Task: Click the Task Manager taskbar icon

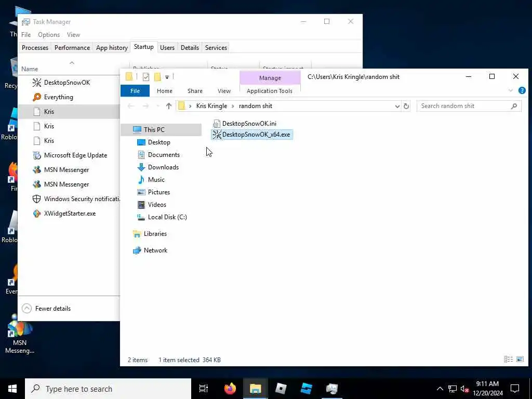Action: tap(332, 389)
